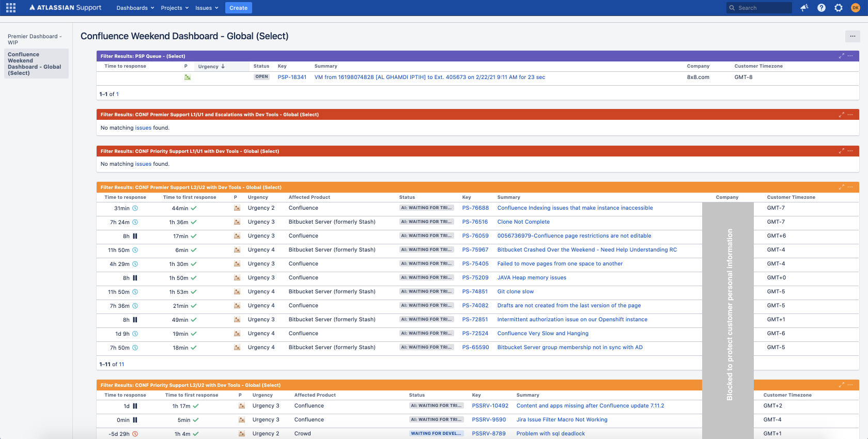Viewport: 868px width, 439px height.
Task: Open the dashboard more options button
Action: (853, 36)
